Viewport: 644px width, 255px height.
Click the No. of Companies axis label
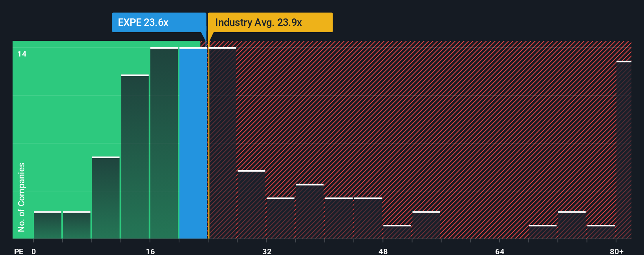click(21, 197)
